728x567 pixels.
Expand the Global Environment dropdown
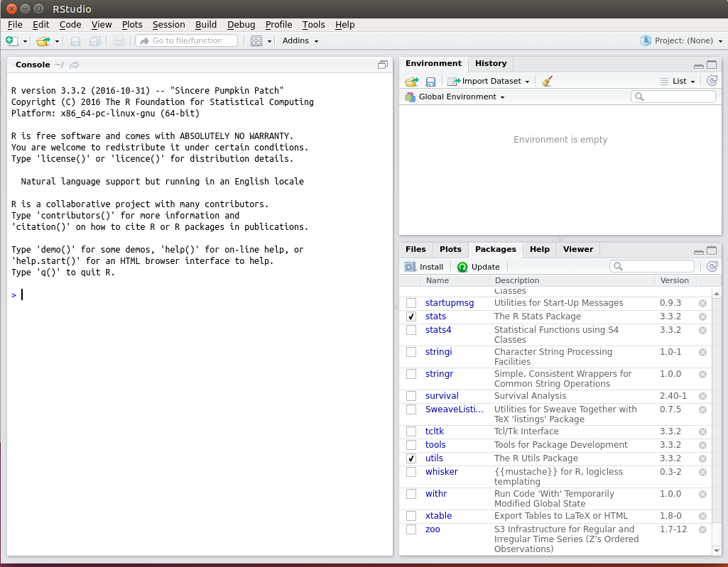point(461,97)
